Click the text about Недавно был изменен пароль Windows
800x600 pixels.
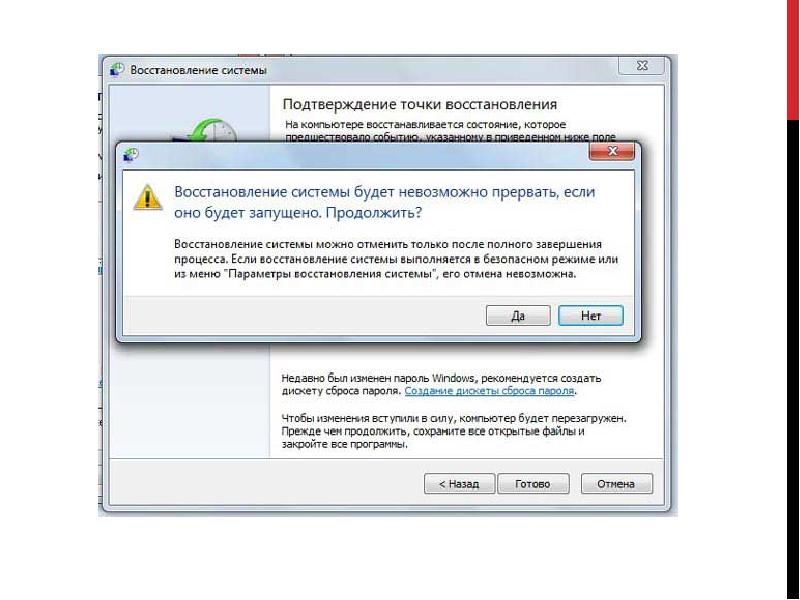[441, 385]
